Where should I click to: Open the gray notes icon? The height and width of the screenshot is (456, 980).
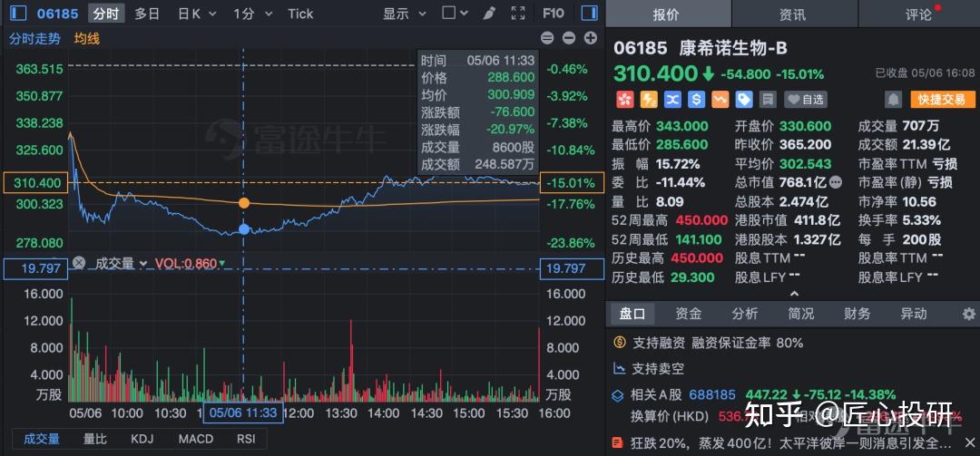coord(768,99)
